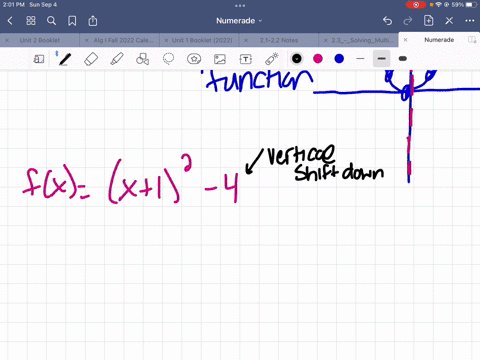Bookmark the current page

point(72,21)
